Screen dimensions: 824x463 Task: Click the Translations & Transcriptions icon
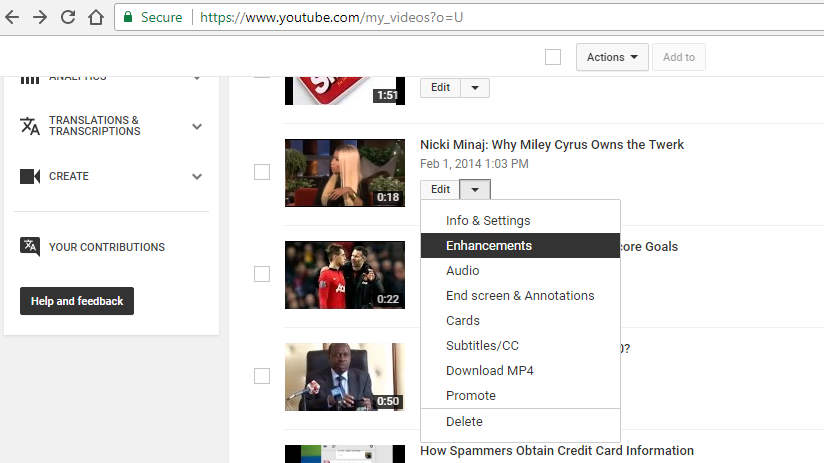[x=30, y=126]
